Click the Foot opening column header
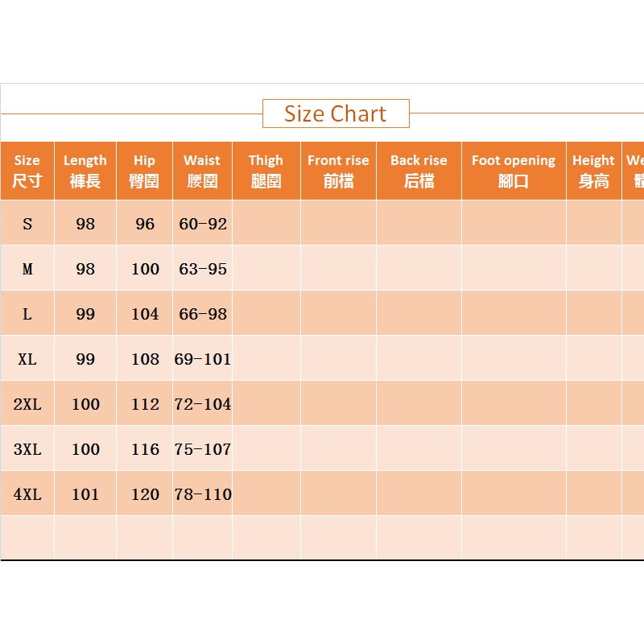The image size is (644, 644). 514,171
